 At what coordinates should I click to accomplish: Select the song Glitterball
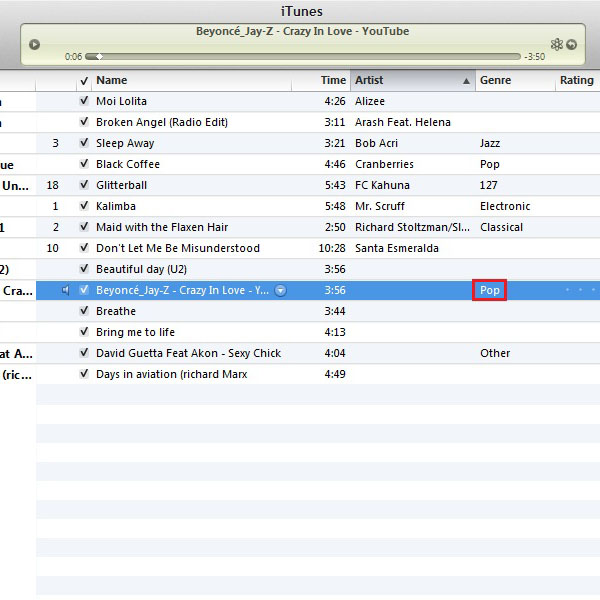[x=121, y=185]
